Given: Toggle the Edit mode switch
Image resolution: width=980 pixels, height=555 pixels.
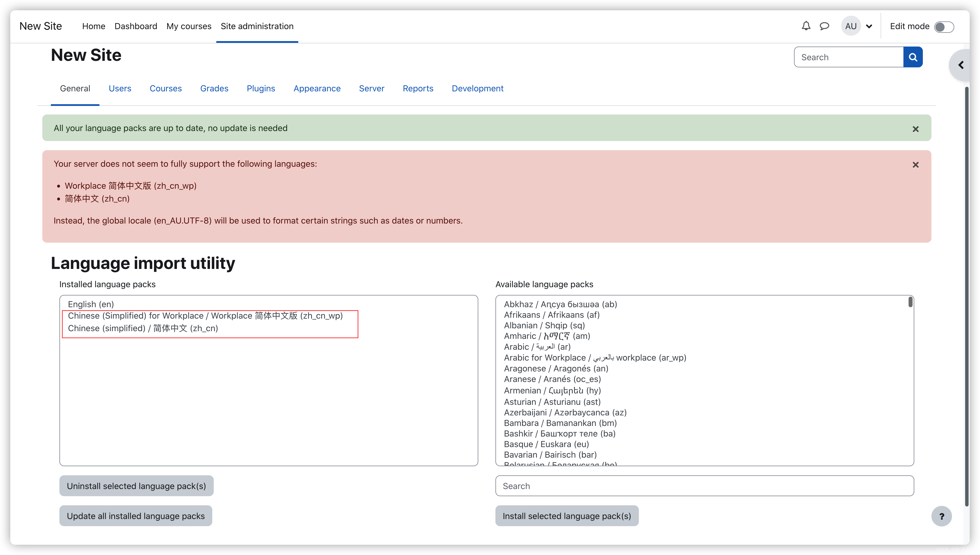Looking at the screenshot, I should pyautogui.click(x=944, y=27).
